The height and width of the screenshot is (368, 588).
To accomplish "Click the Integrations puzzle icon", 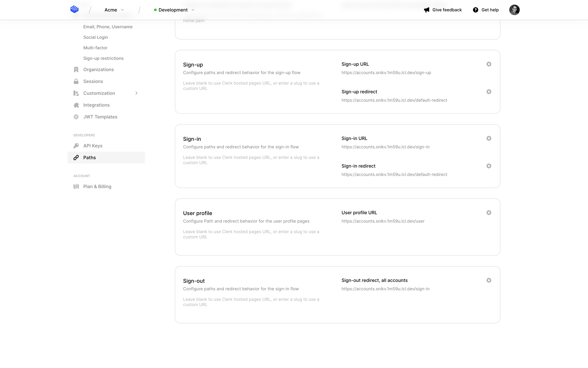I will [x=76, y=105].
